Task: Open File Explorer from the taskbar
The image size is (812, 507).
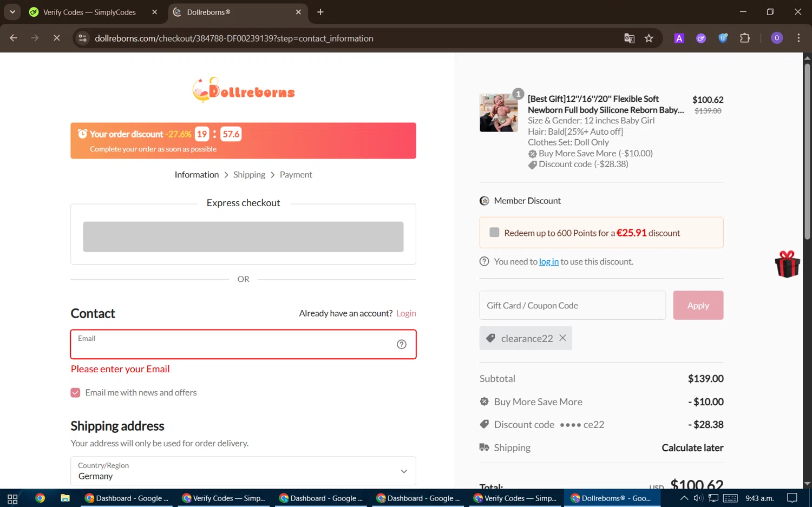Action: (65, 498)
